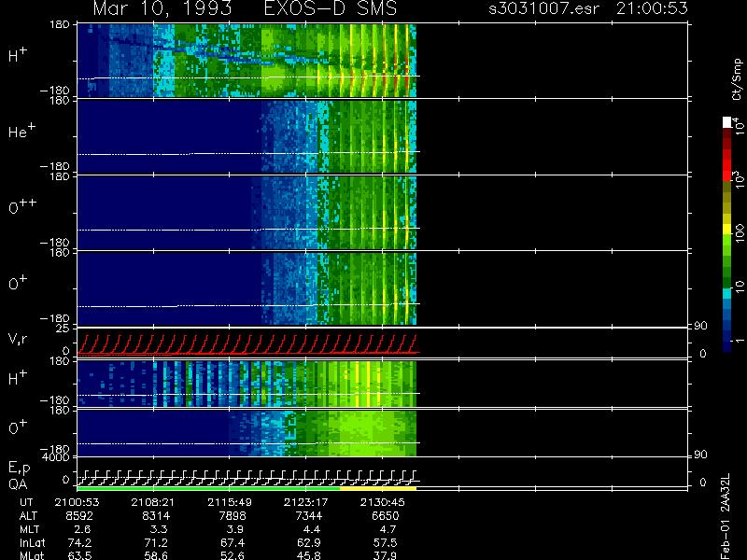Viewport: 747px width, 560px height.
Task: Click the ALT value '7898'
Action: point(232,516)
